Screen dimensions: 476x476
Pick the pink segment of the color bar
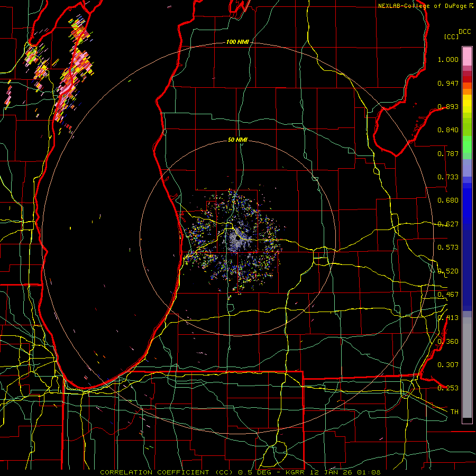(x=467, y=56)
